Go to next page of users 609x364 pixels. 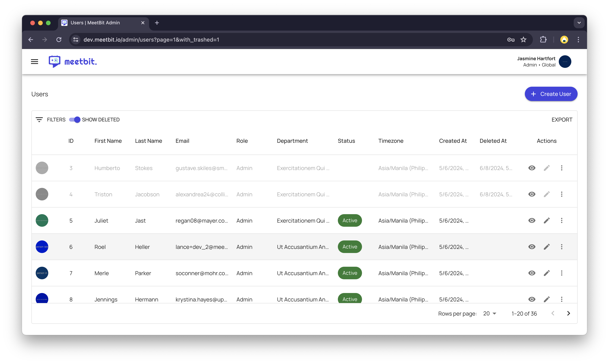click(568, 313)
